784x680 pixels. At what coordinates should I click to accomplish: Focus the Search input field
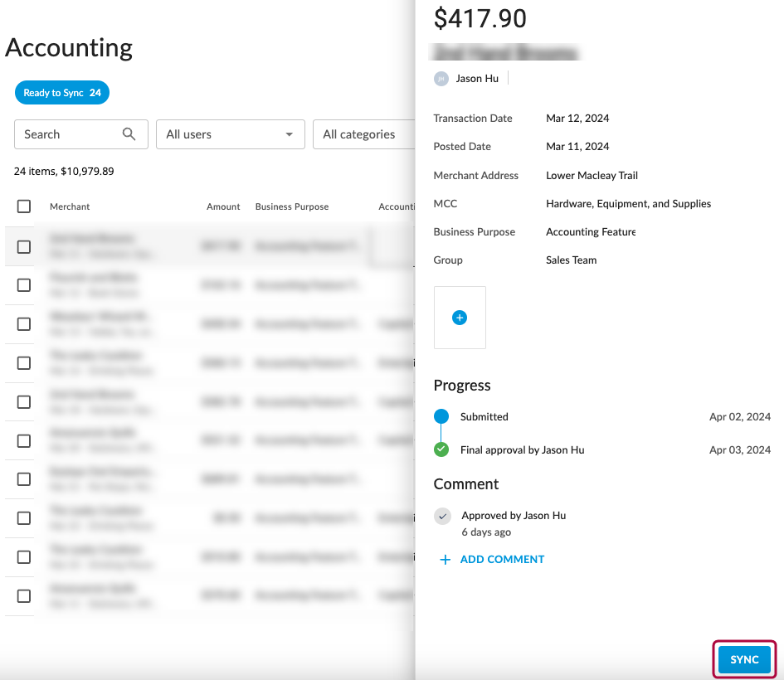pos(81,134)
